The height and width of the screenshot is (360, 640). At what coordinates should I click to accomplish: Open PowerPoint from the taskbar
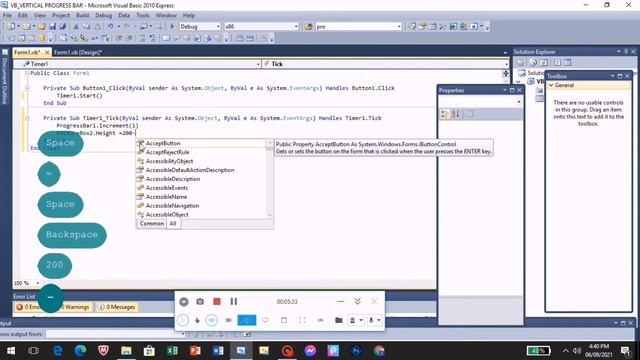click(195, 351)
